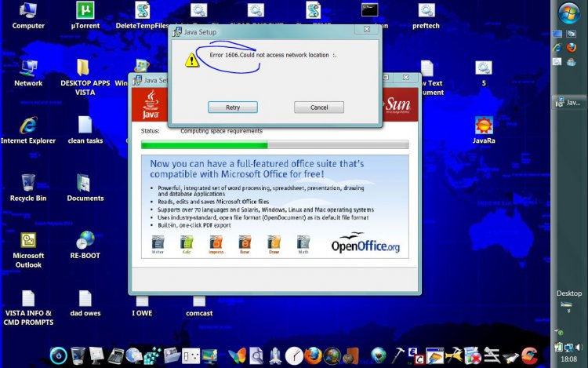Select the RE-BOOT desktop shortcut
Screen dimensions: 588x368
pos(85,246)
